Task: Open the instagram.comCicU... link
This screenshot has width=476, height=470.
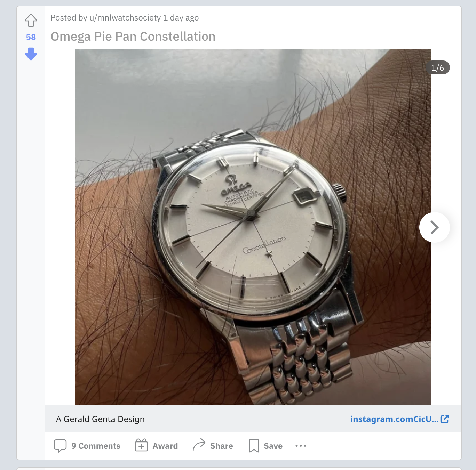Action: pyautogui.click(x=394, y=419)
